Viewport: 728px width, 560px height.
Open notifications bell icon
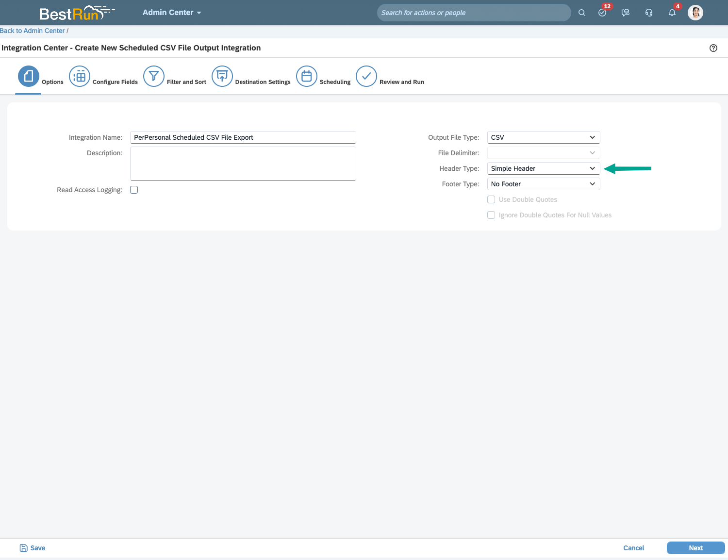672,13
